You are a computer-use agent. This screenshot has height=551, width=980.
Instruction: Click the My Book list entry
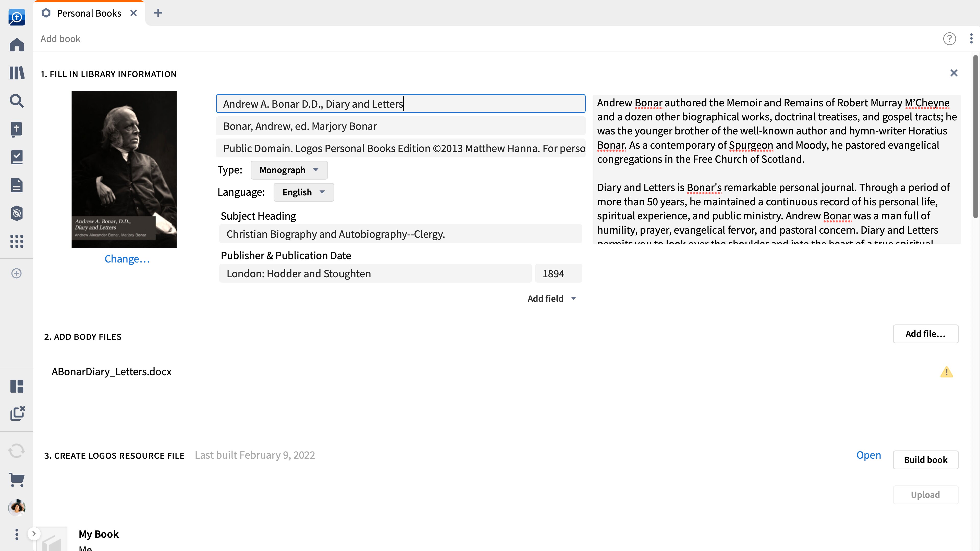99,534
